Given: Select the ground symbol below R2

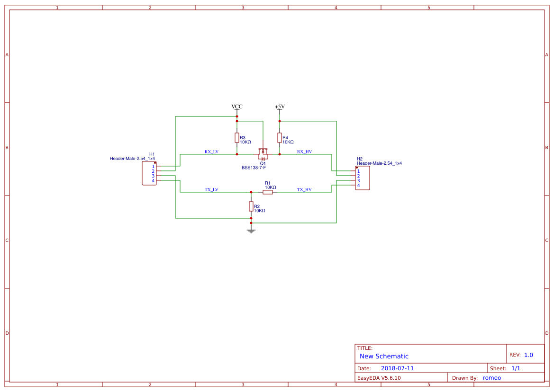Looking at the screenshot, I should coord(251,230).
